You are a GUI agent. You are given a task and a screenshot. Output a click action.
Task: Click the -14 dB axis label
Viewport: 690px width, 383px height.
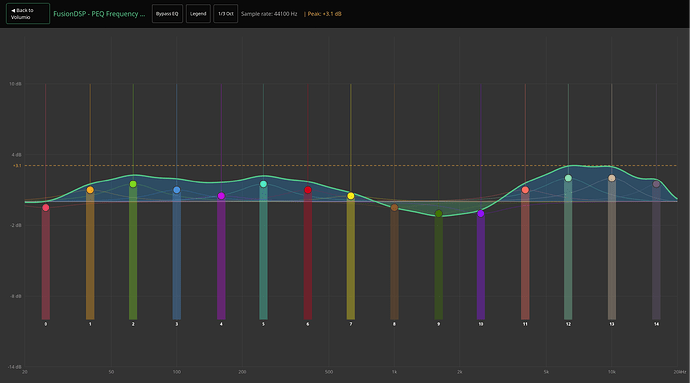pyautogui.click(x=15, y=367)
